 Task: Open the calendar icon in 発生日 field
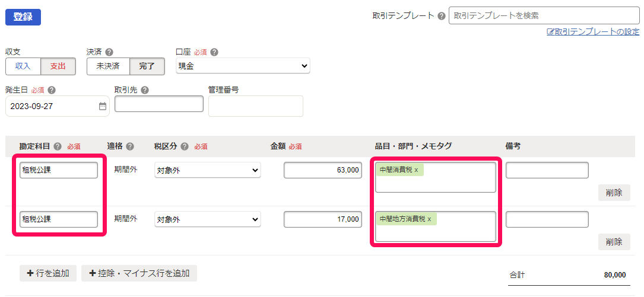(102, 106)
